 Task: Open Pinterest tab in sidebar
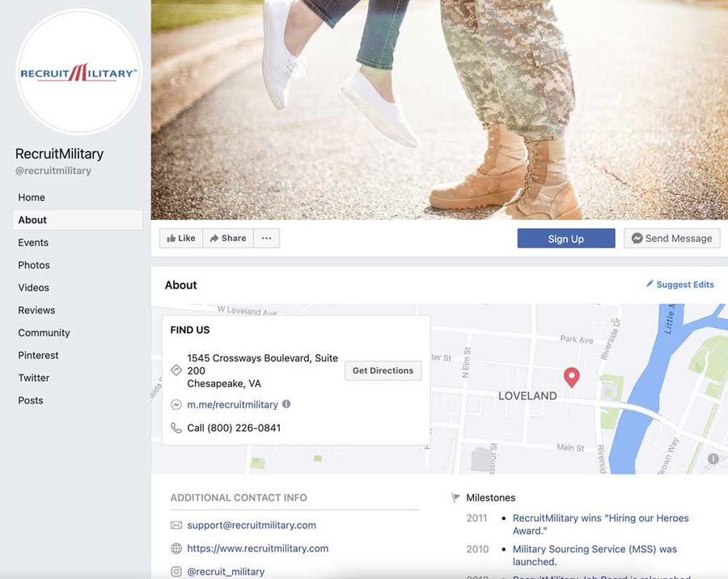pyautogui.click(x=38, y=355)
